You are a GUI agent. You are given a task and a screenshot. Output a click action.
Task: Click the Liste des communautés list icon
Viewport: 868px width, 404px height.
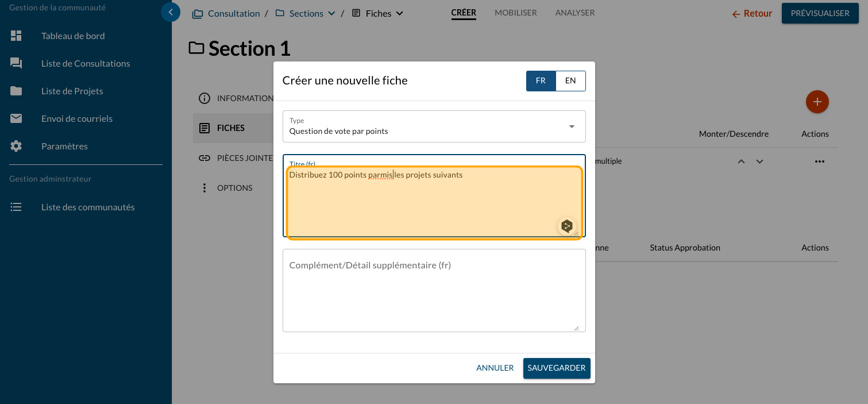[x=16, y=207]
